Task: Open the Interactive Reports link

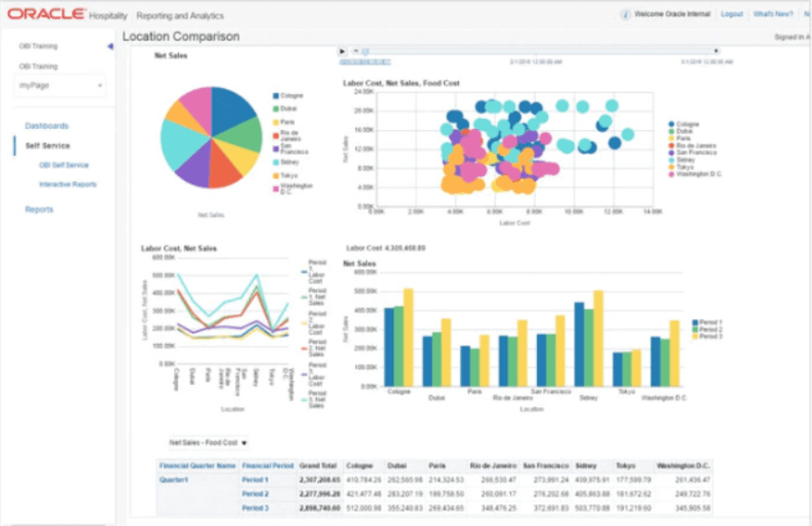Action: (68, 184)
